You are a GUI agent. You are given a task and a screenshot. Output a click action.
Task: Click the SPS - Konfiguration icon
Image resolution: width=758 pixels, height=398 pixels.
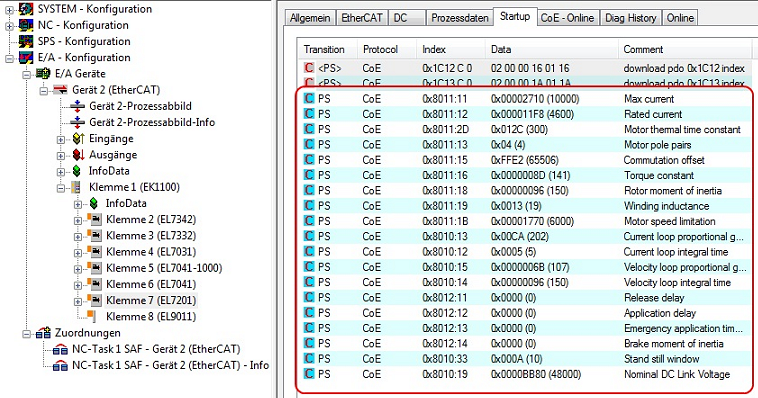[x=26, y=41]
